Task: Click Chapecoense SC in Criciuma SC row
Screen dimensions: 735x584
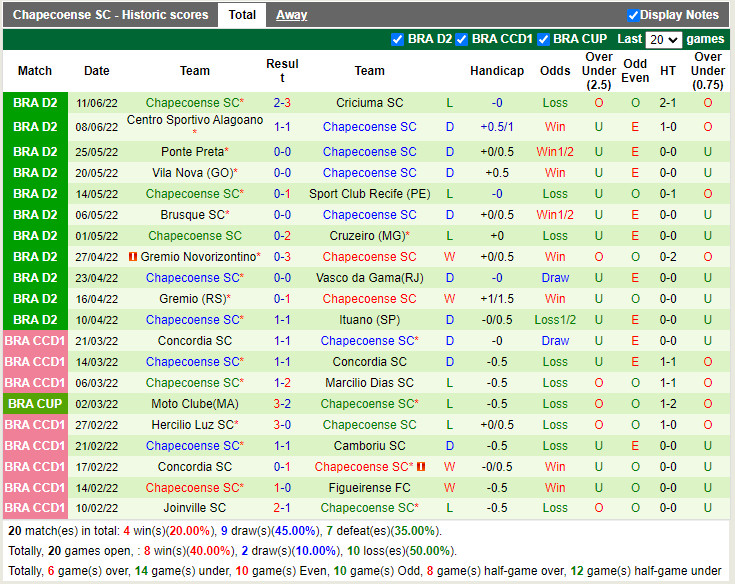Action: [x=195, y=103]
